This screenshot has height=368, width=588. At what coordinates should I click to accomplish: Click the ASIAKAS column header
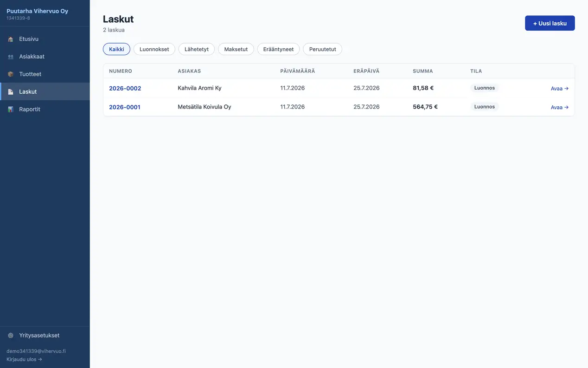(189, 71)
